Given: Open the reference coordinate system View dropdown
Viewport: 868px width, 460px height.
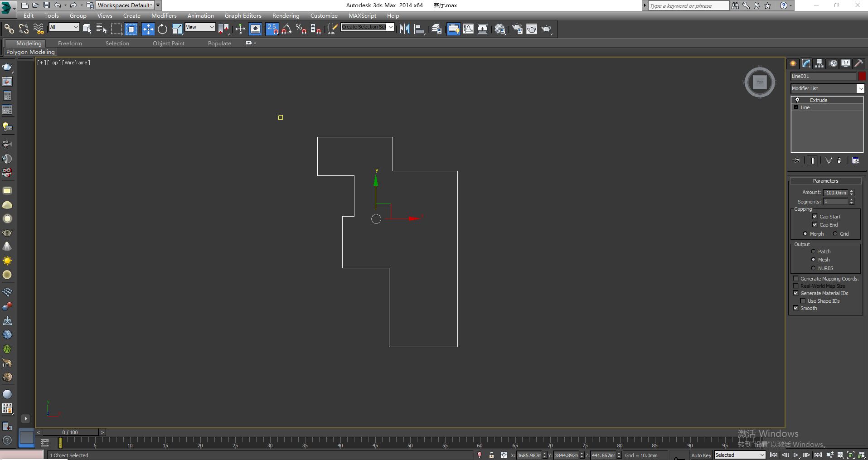Looking at the screenshot, I should [x=200, y=27].
